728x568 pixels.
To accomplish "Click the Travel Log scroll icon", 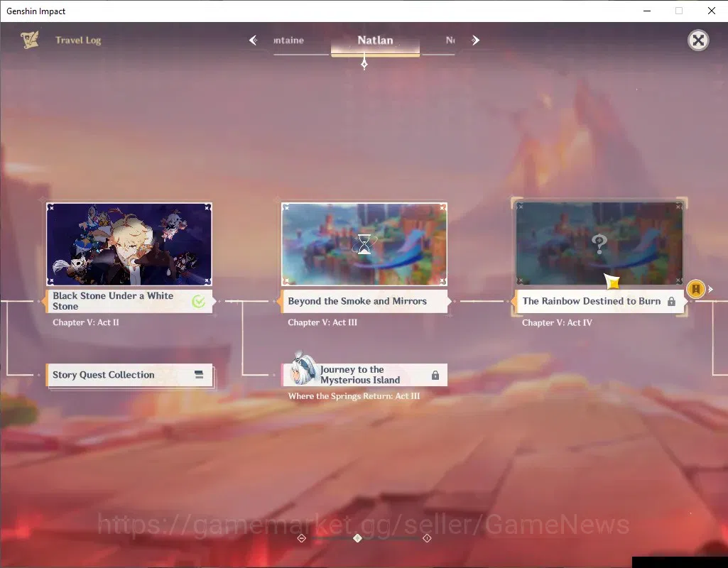I will click(30, 40).
